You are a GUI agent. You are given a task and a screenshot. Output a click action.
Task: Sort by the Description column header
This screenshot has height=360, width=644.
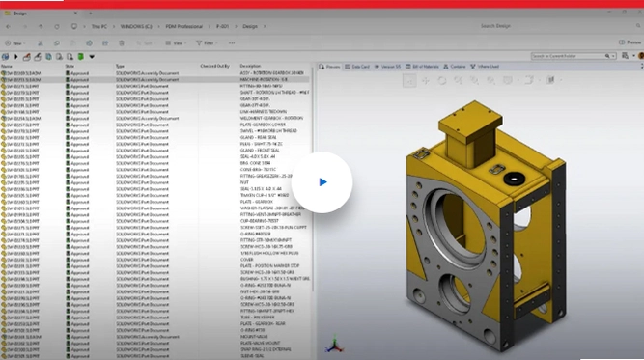tap(250, 66)
